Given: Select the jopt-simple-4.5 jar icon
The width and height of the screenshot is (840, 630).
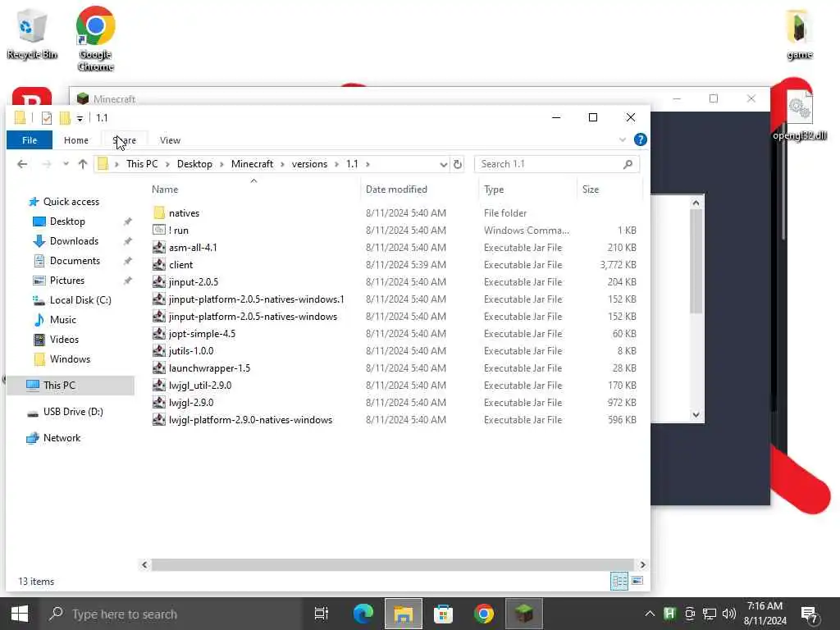Looking at the screenshot, I should (x=158, y=333).
